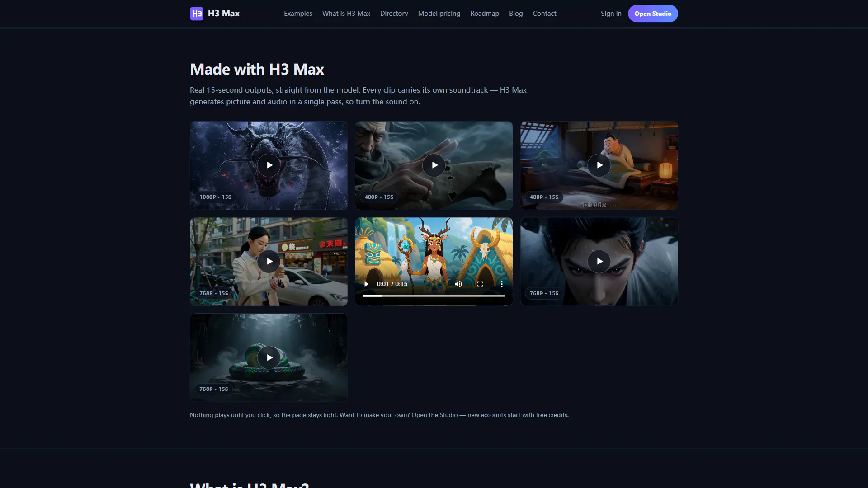The height and width of the screenshot is (488, 868).
Task: Click the H3 logo icon
Action: pos(197,14)
